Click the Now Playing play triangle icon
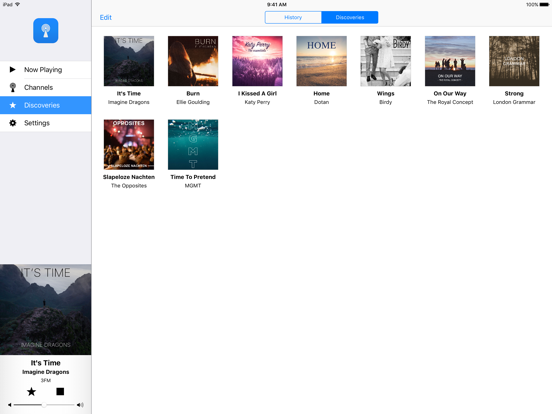Image resolution: width=552 pixels, height=414 pixels. tap(13, 69)
